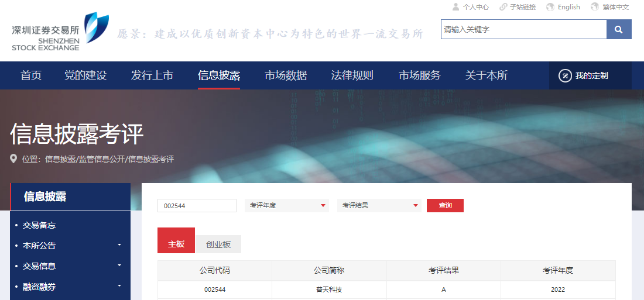Open the 考评结果 dropdown

click(379, 206)
